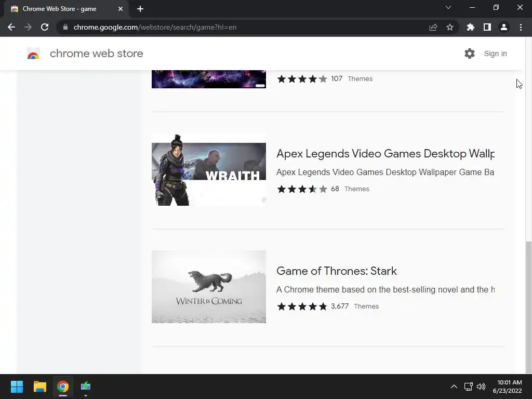Viewport: 532px width, 399px height.
Task: Click the address bar URL
Action: pyautogui.click(x=155, y=27)
